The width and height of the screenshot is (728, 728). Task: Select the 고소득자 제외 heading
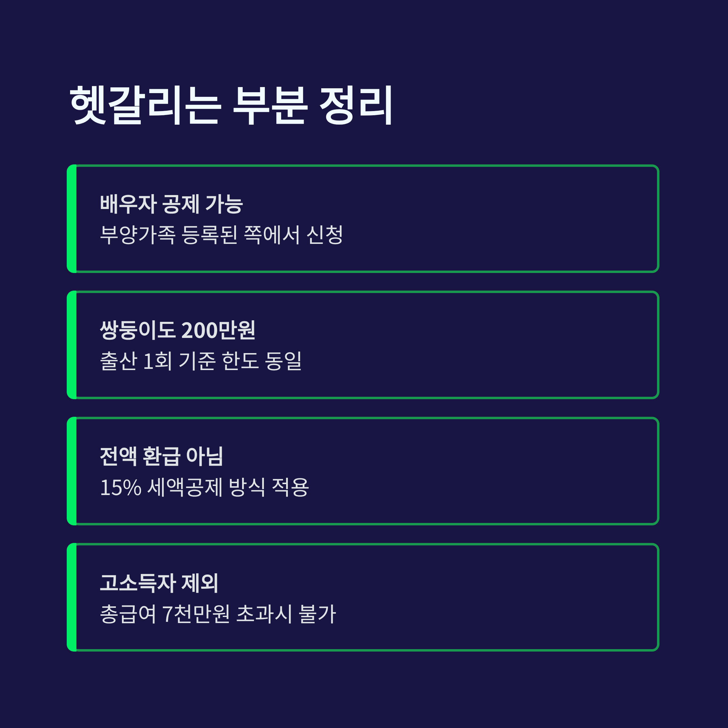click(159, 583)
